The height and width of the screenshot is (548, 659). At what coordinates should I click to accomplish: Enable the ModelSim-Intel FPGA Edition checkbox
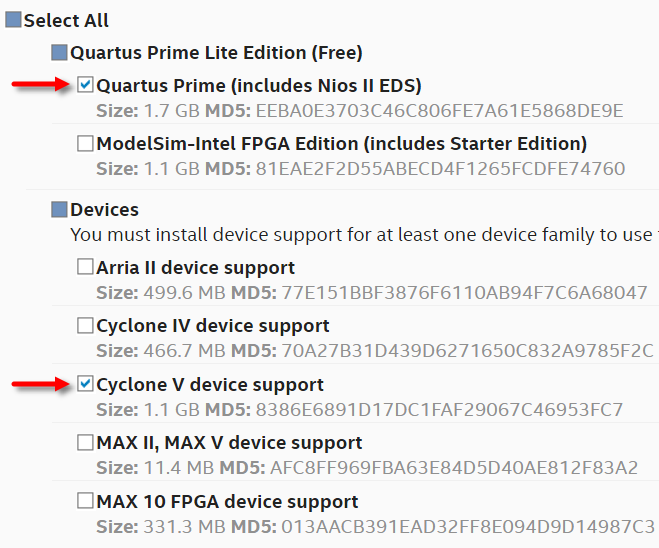pos(86,143)
